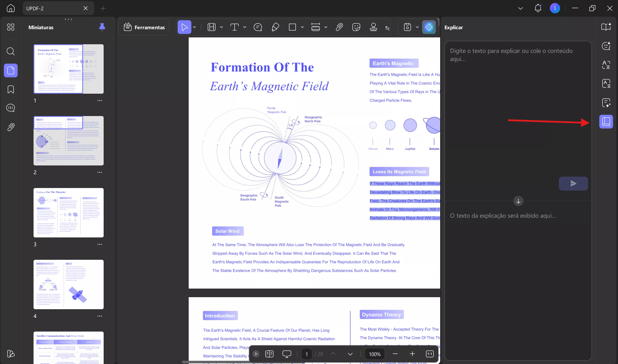Open the AI reading book icon in right sidebar
The image size is (618, 364).
pyautogui.click(x=606, y=27)
